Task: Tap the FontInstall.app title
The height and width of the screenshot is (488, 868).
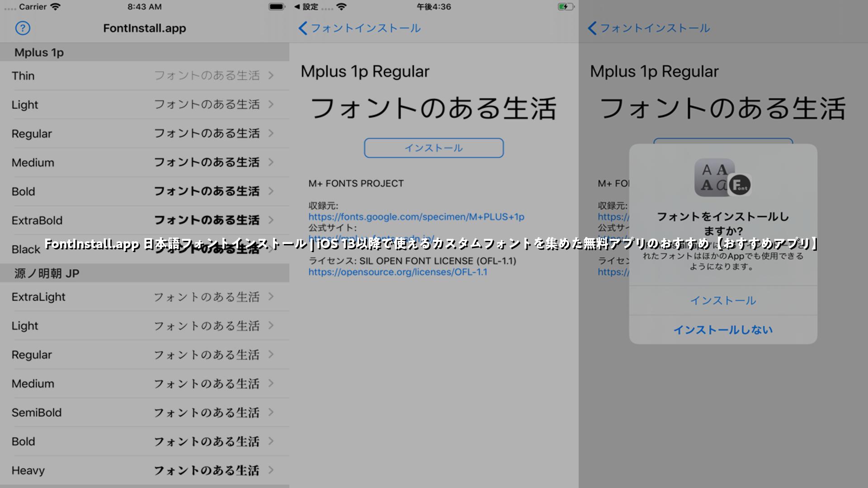Action: pyautogui.click(x=145, y=28)
